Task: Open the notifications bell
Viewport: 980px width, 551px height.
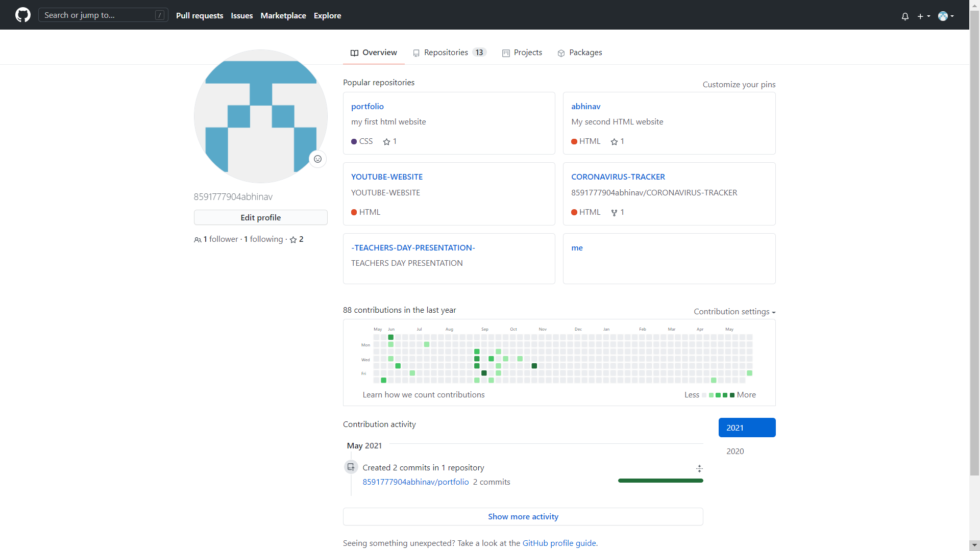Action: pyautogui.click(x=905, y=16)
